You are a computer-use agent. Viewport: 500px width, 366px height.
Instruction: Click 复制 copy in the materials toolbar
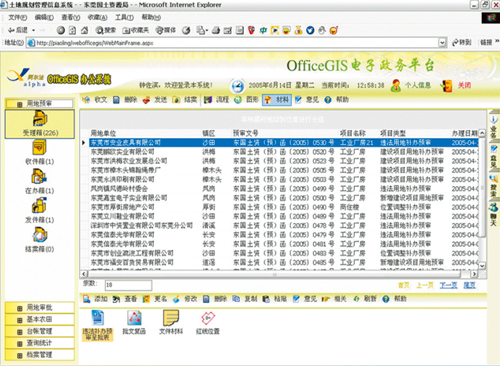click(245, 299)
